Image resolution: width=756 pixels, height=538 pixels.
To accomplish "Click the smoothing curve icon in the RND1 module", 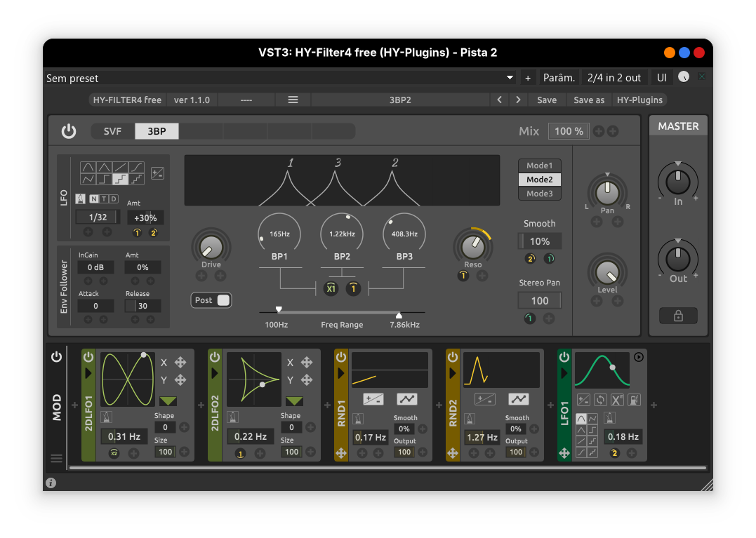I will pos(406,398).
